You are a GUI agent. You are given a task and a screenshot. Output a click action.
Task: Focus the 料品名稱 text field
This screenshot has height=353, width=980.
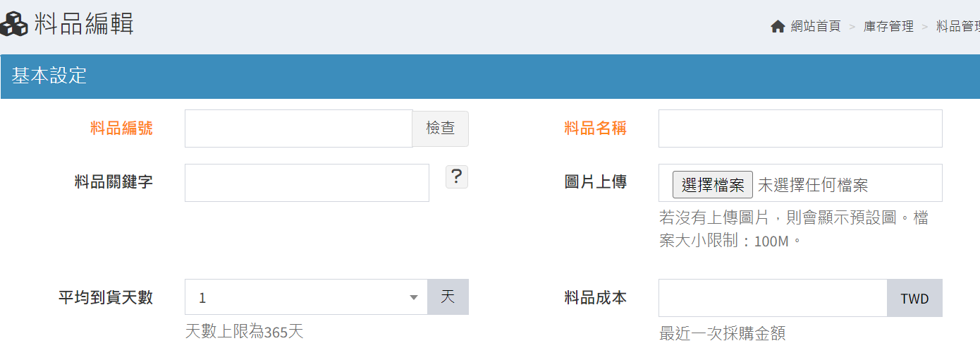(800, 128)
